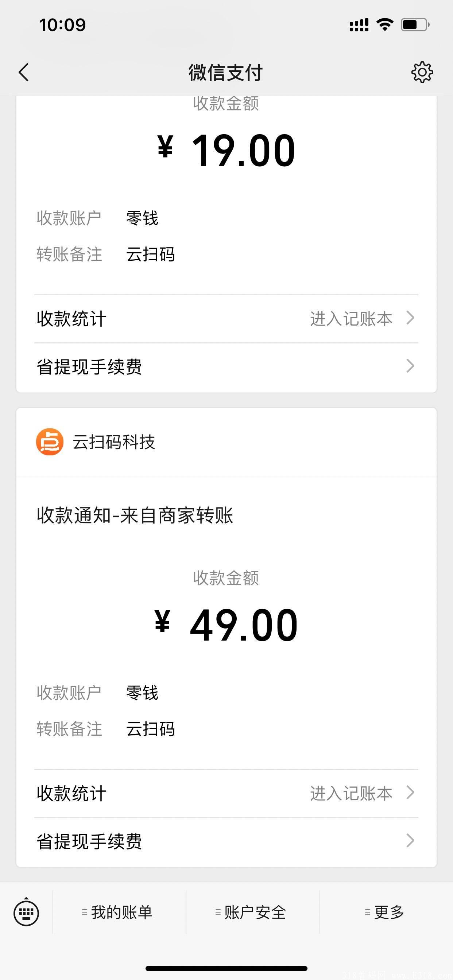
Task: Open 更多 menu
Action: pyautogui.click(x=384, y=912)
